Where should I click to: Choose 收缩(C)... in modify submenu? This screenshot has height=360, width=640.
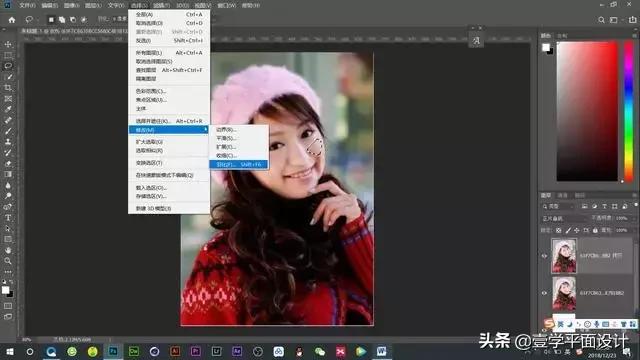tap(239, 156)
